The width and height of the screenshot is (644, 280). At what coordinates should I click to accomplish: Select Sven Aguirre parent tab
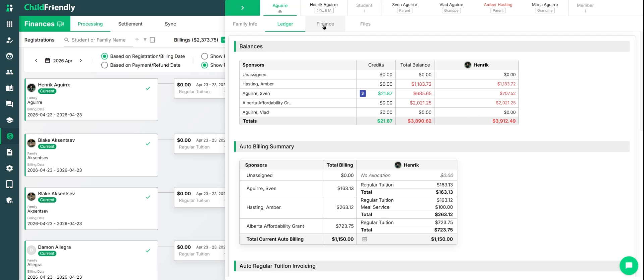tap(405, 8)
